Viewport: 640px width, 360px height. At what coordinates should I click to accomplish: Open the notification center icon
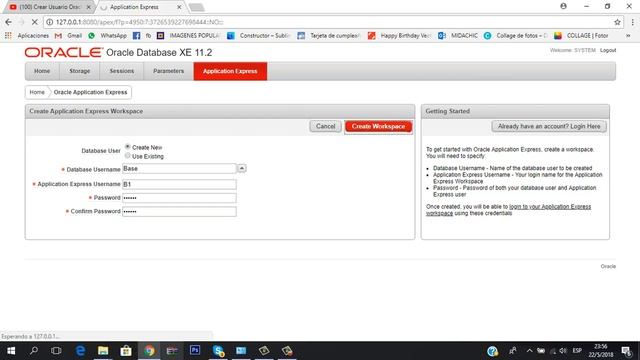[x=627, y=351]
